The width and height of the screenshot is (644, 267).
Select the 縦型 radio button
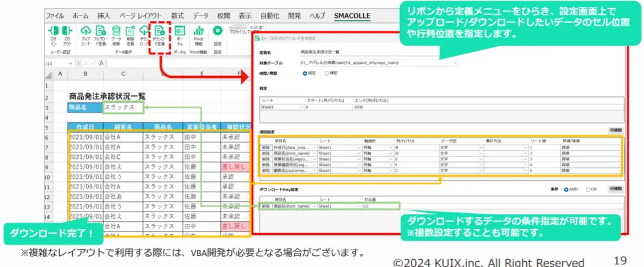305,73
